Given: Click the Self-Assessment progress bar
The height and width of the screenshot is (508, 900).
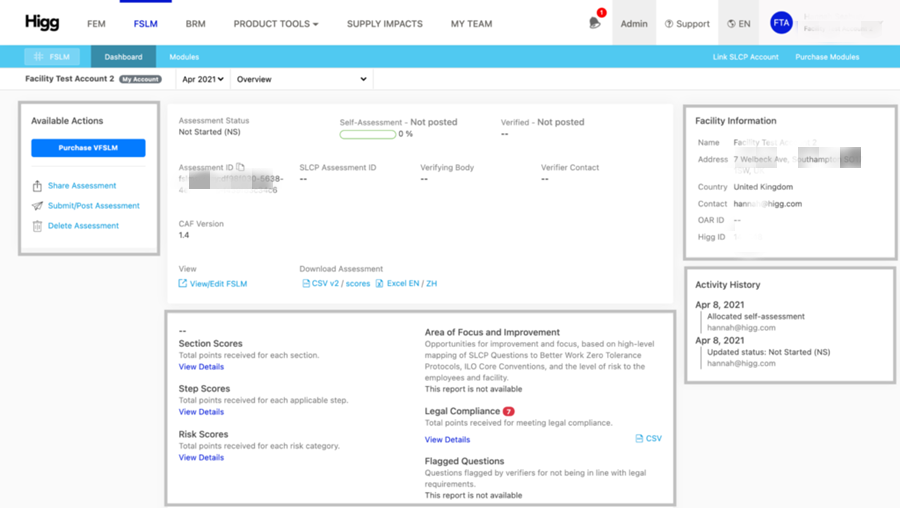Looking at the screenshot, I should [x=367, y=134].
